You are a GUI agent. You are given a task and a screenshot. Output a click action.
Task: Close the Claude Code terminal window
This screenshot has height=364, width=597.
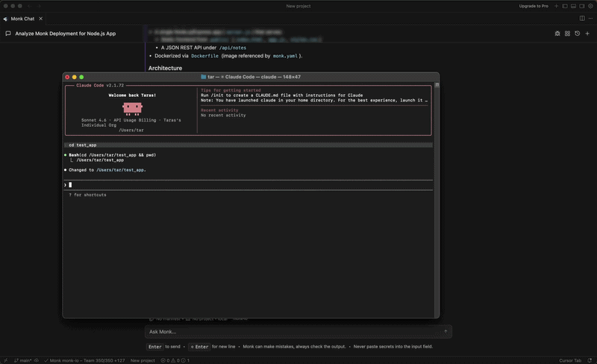click(67, 77)
